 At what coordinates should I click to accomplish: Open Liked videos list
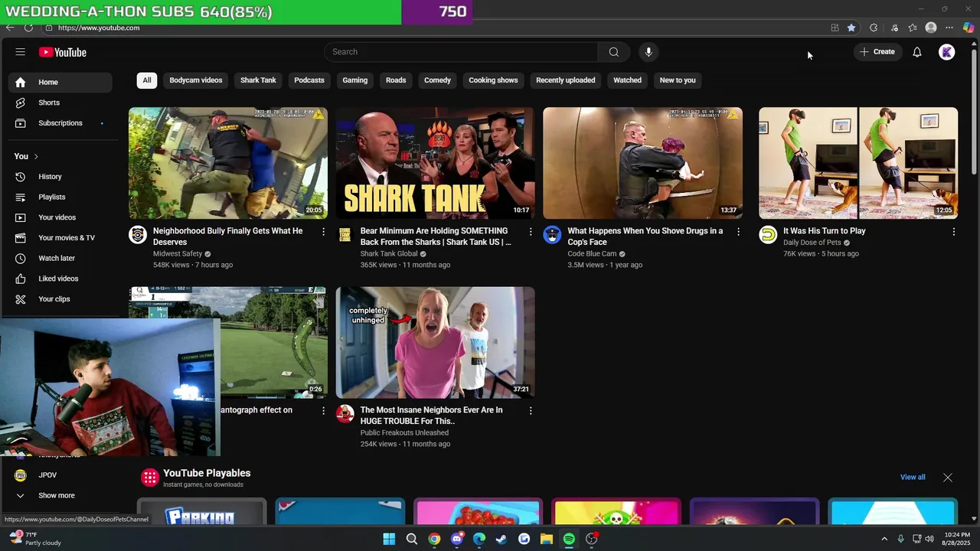[x=60, y=279]
